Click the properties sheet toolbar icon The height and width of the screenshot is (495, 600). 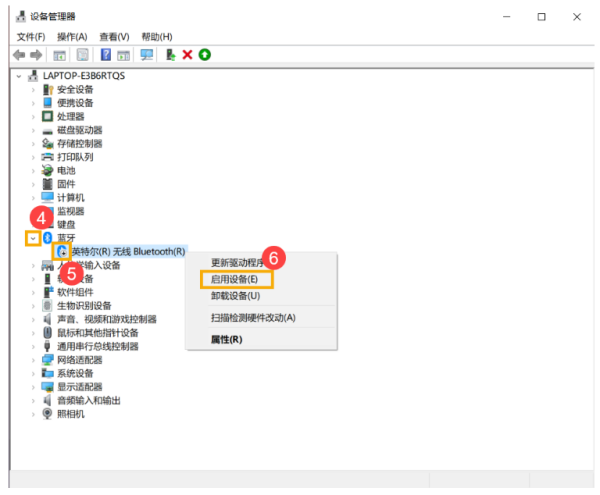pyautogui.click(x=84, y=54)
